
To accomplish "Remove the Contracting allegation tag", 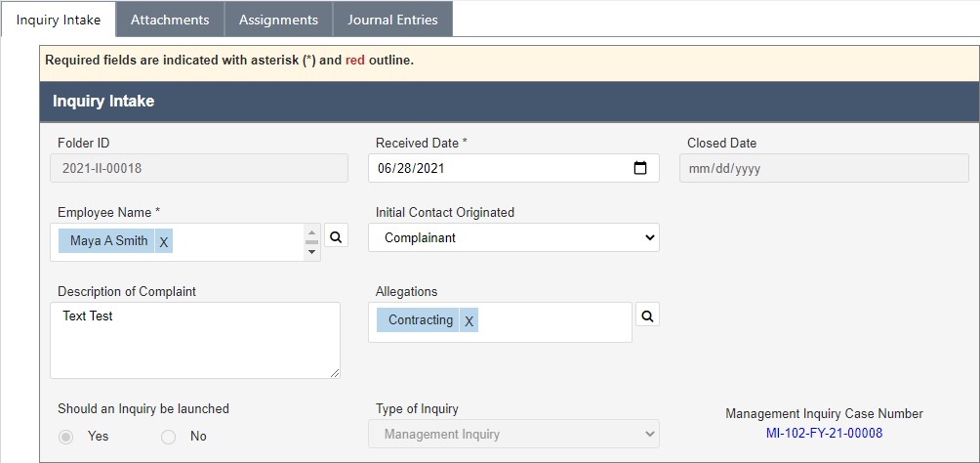I will click(x=469, y=321).
